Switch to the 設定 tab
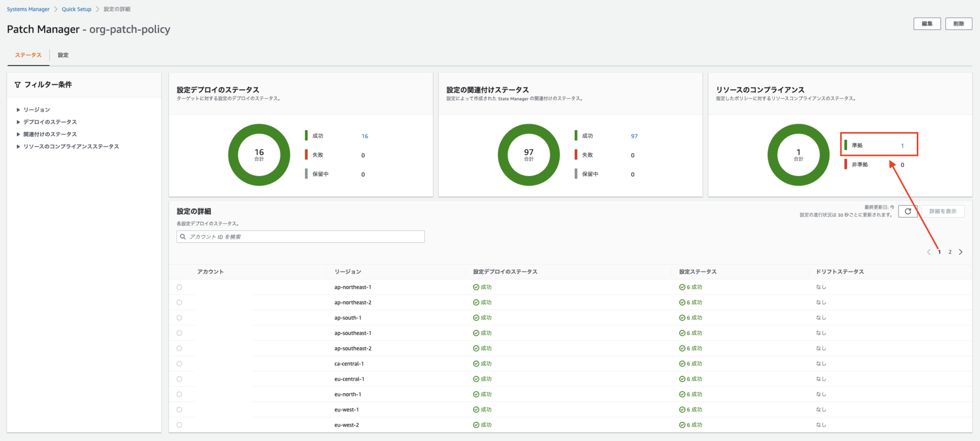The width and height of the screenshot is (980, 441). click(x=63, y=55)
